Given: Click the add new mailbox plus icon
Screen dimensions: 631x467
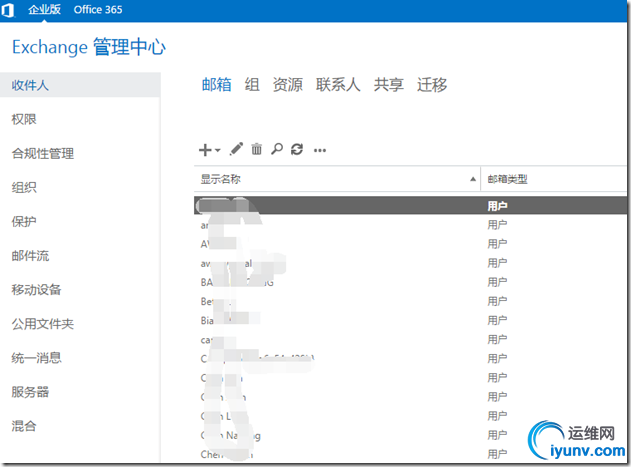Looking at the screenshot, I should (x=205, y=150).
